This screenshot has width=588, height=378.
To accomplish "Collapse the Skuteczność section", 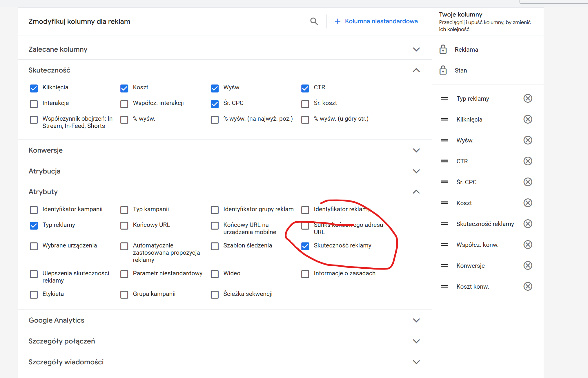I will [x=416, y=70].
